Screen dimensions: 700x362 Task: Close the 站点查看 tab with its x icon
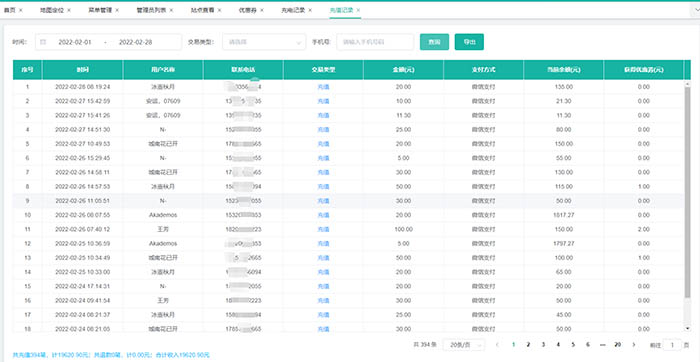219,10
